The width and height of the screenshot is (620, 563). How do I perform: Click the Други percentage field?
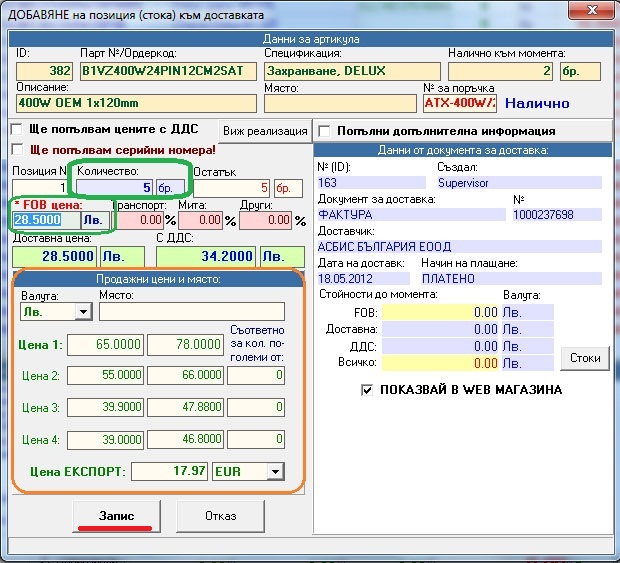tap(265, 220)
